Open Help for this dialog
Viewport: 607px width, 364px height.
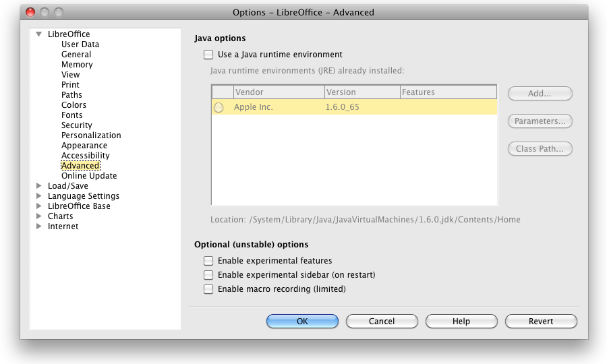461,321
